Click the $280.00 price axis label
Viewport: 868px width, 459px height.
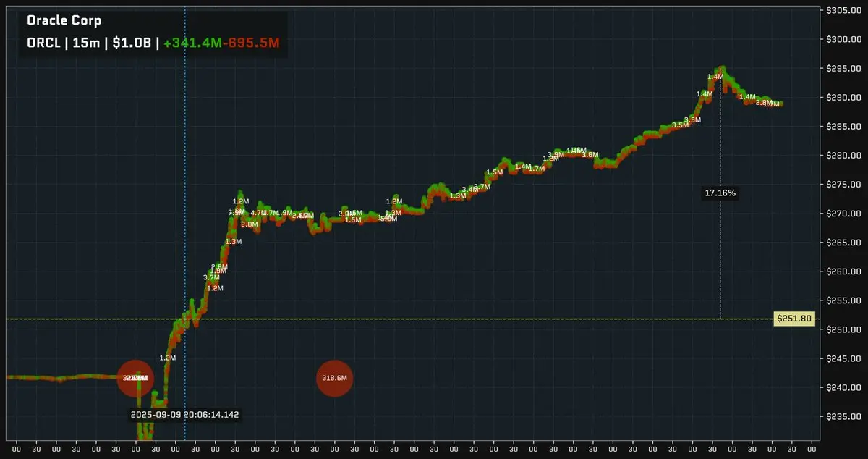(846, 155)
